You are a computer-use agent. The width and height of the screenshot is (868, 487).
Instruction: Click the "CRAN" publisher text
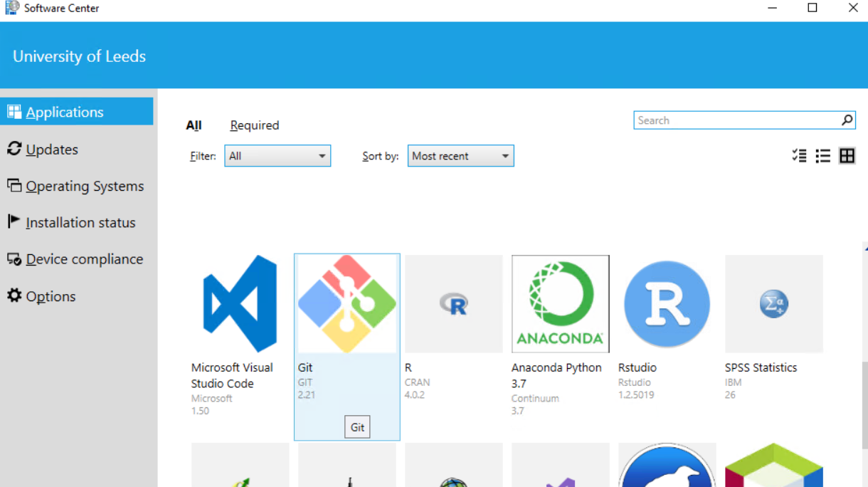[417, 382]
